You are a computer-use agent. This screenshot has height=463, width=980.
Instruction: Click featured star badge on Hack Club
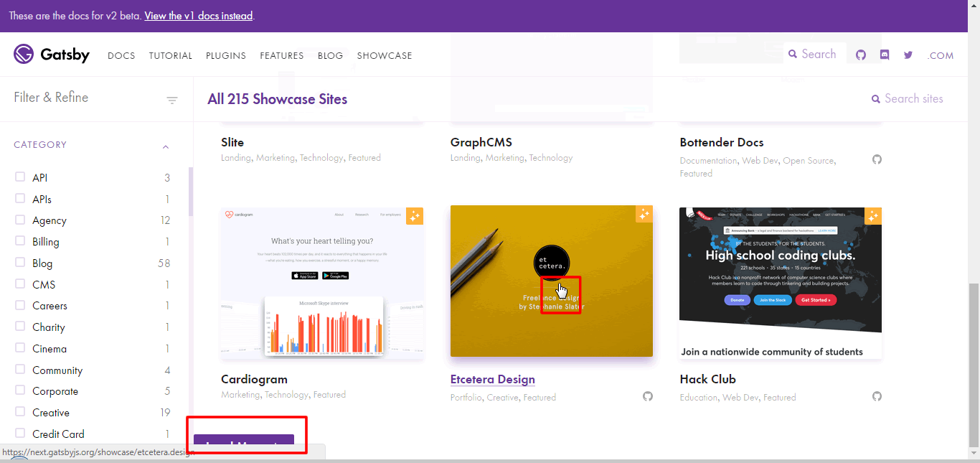point(873,216)
